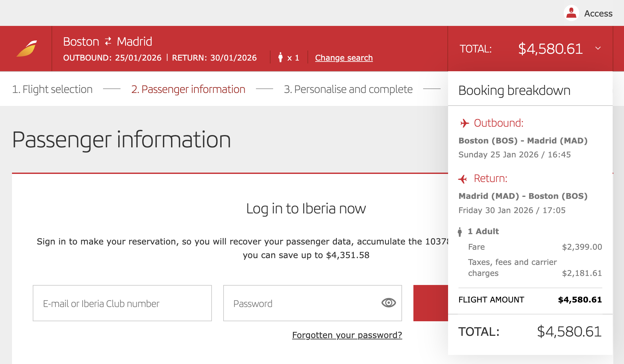Screen dimensions: 624x364
Task: Click the Access user profile icon
Action: pyautogui.click(x=572, y=13)
